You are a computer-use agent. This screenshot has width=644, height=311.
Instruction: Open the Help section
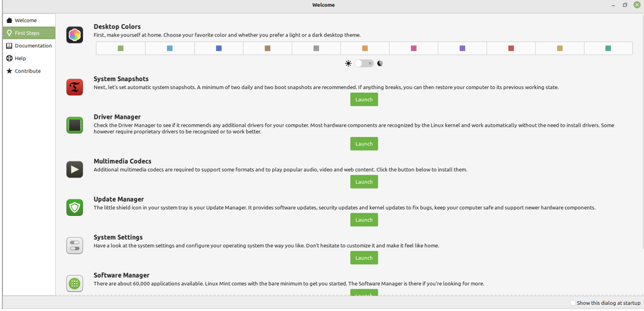point(29,58)
